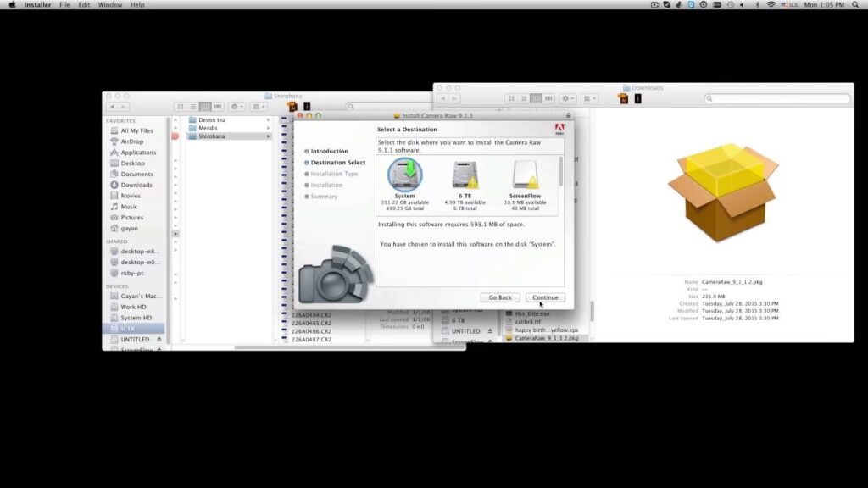
Task: Open the Window menu
Action: pos(109,5)
